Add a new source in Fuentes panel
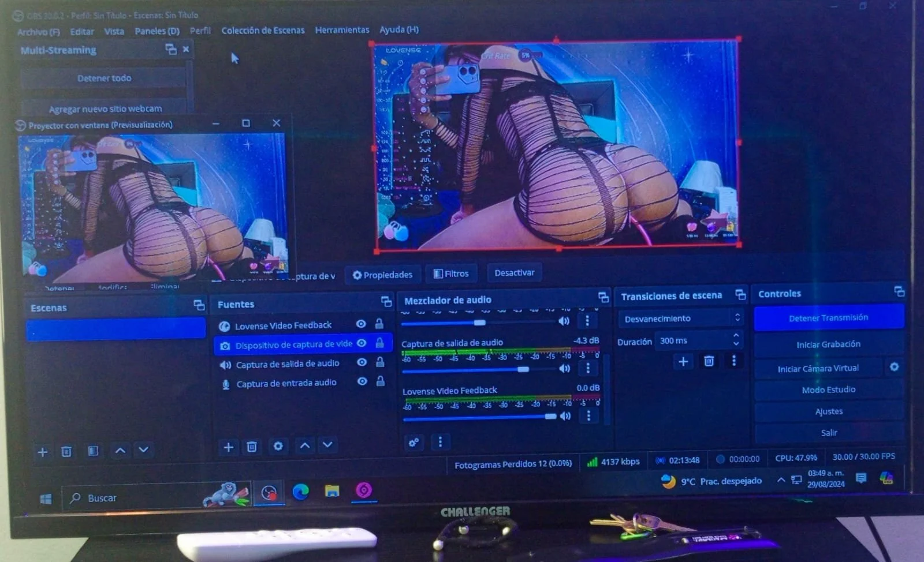 pyautogui.click(x=228, y=447)
